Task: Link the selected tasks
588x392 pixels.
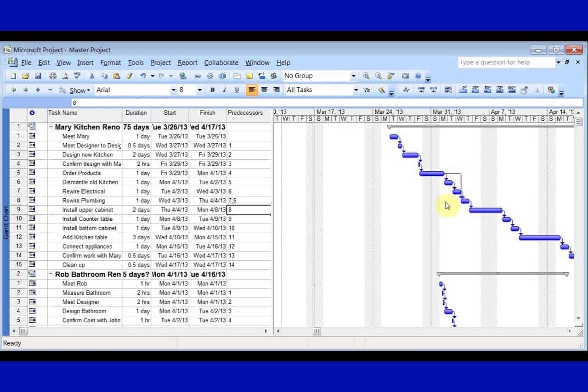Action: pos(198,76)
